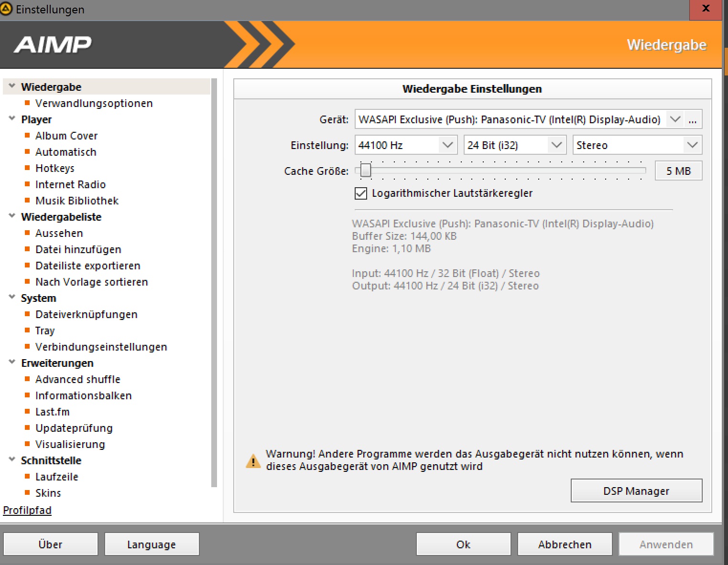728x565 pixels.
Task: Open Hotkeys settings
Action: pos(55,168)
